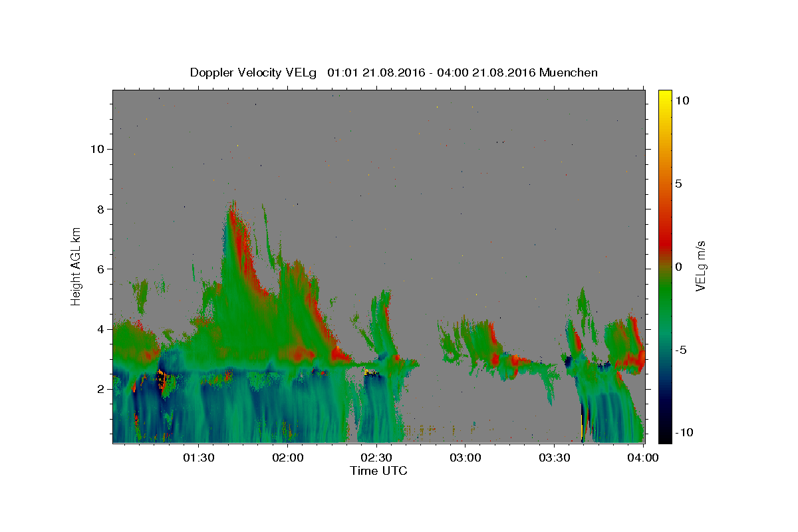Click the end time '04:00 21.08.2016' in title

click(x=485, y=72)
